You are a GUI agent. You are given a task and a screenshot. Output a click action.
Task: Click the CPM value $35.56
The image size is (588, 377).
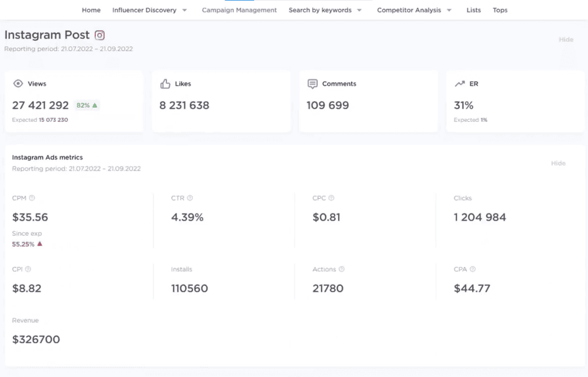point(30,217)
